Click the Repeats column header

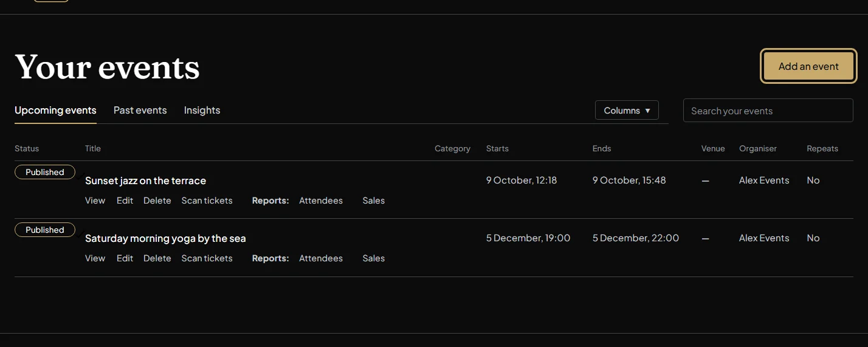822,148
